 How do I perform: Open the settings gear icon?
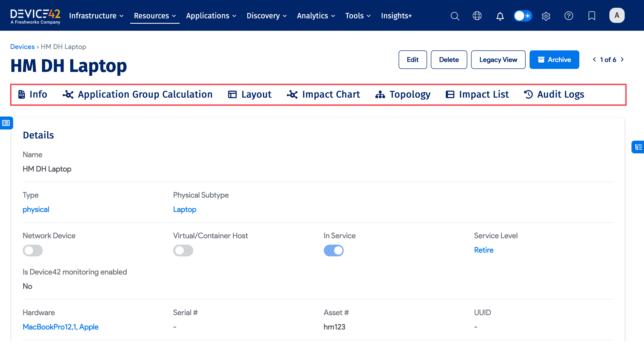click(546, 16)
